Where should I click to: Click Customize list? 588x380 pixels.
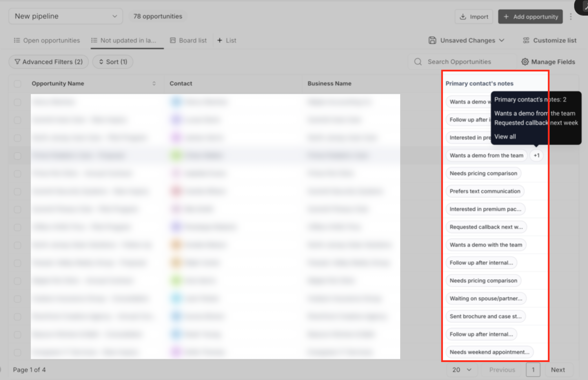[549, 40]
